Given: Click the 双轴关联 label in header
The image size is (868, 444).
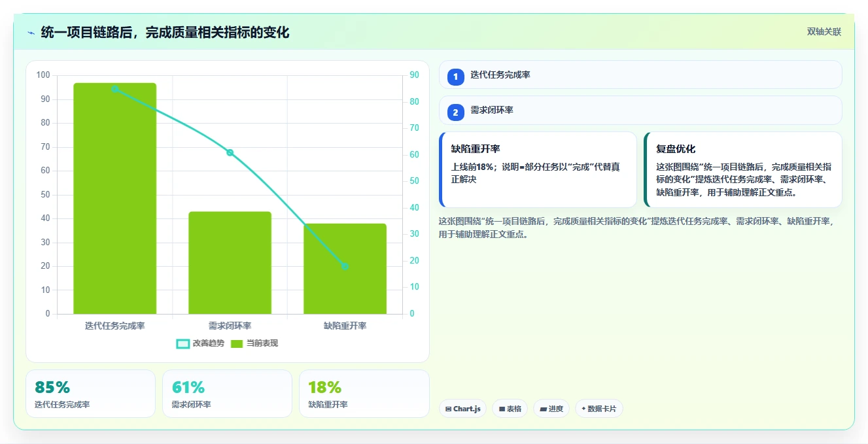Looking at the screenshot, I should tap(824, 32).
